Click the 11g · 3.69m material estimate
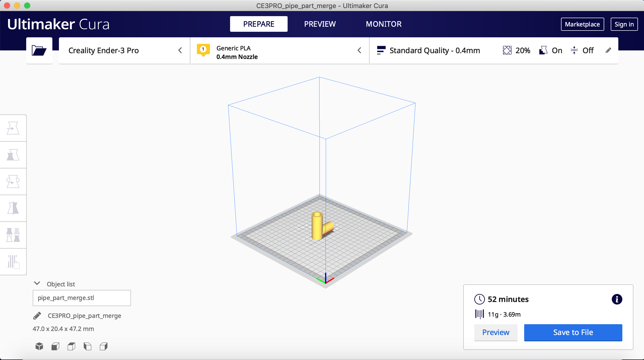Screen dimensions: 644x360 (x=504, y=314)
